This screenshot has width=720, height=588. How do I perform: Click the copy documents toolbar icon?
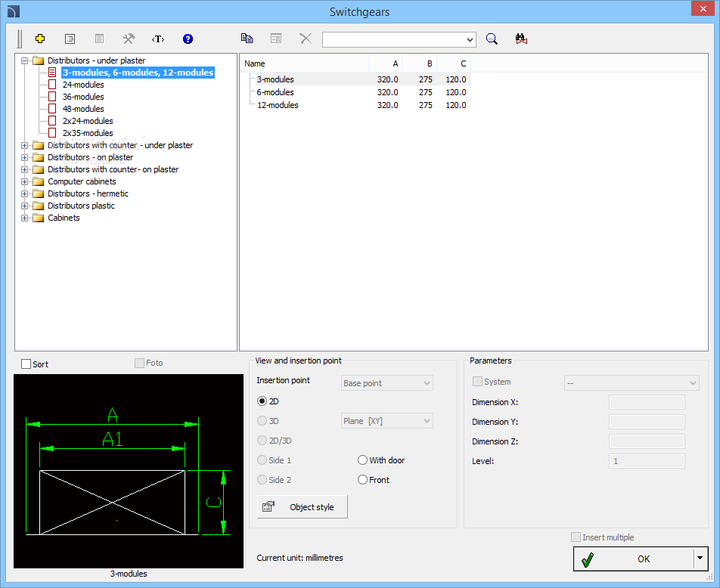[247, 39]
